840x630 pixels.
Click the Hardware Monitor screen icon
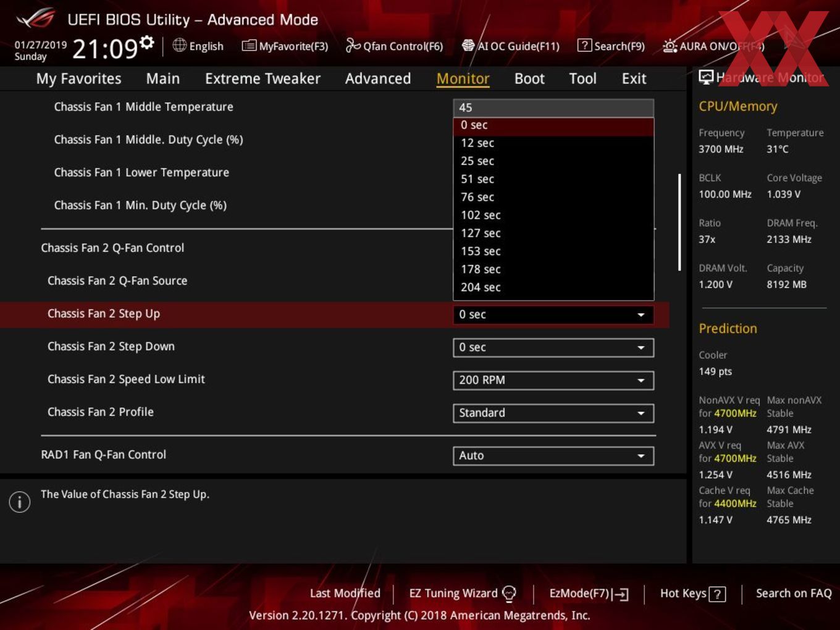coord(706,77)
